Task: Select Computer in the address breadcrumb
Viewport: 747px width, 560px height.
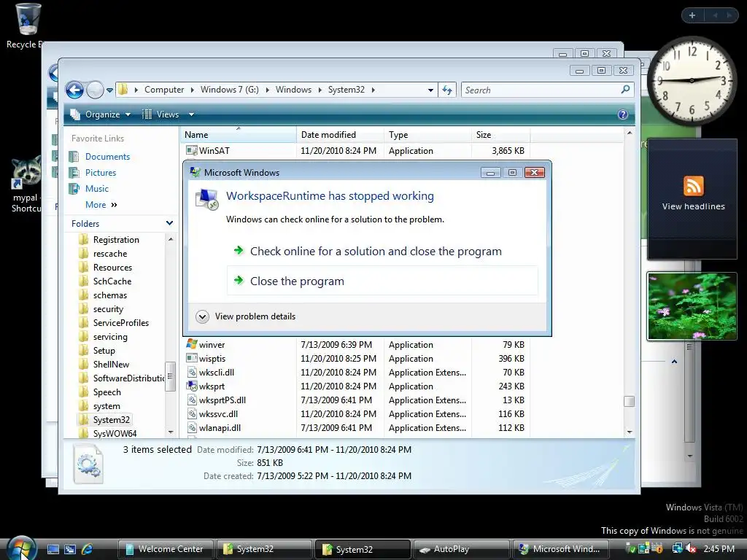Action: [x=164, y=90]
